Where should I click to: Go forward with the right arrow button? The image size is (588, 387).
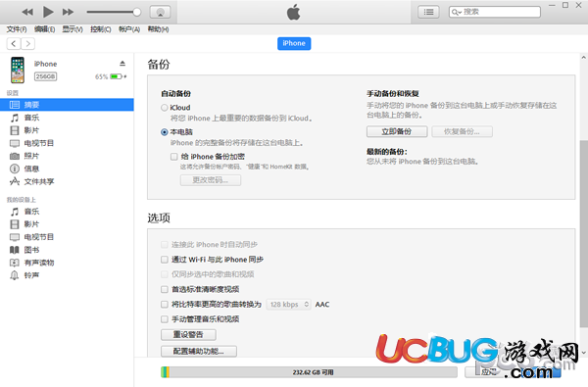tap(28, 44)
